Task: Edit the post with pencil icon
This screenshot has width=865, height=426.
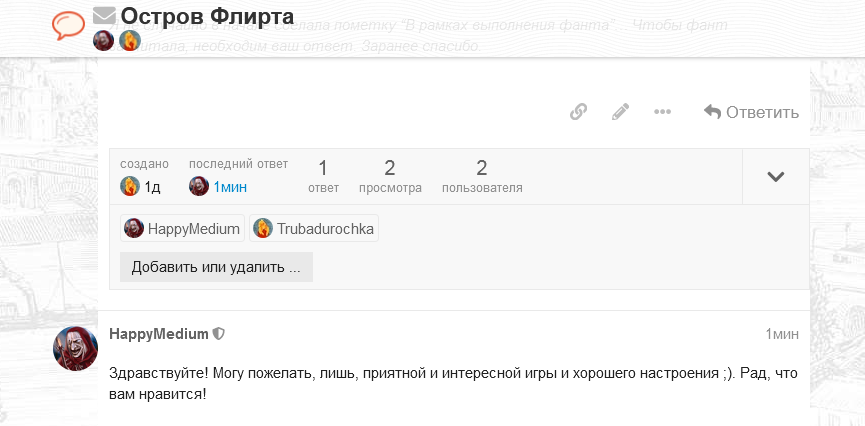Action: [621, 112]
